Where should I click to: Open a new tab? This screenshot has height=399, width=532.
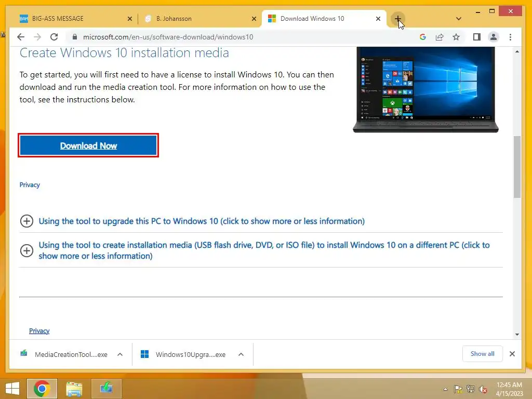398,19
